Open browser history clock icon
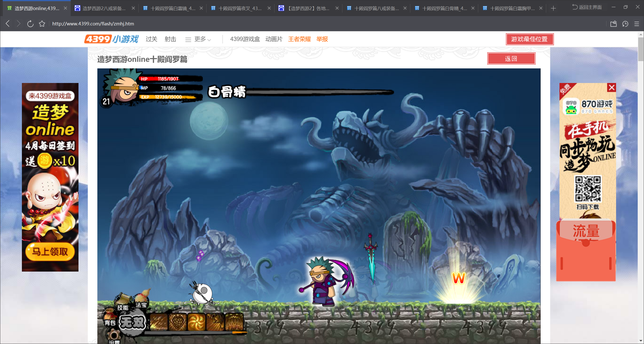 click(x=625, y=24)
